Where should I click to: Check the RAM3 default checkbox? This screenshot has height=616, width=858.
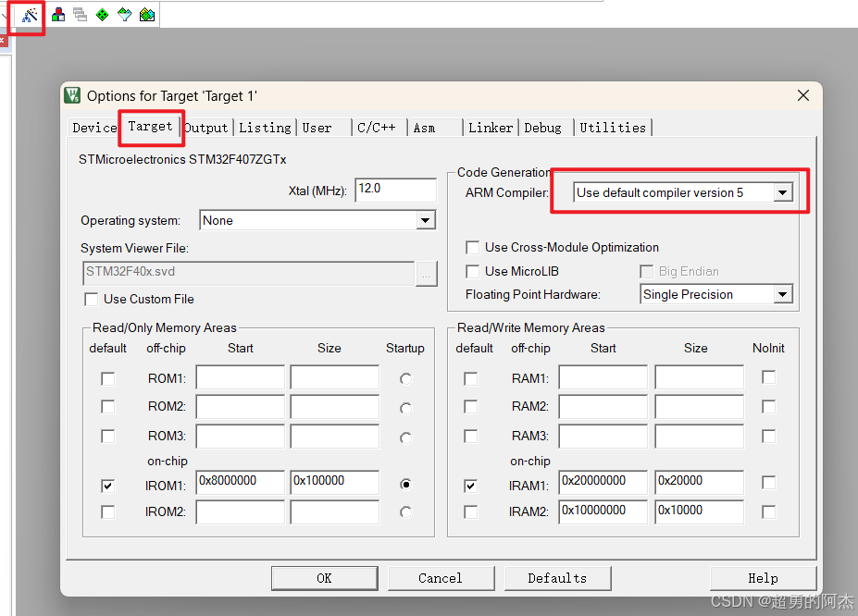[470, 437]
